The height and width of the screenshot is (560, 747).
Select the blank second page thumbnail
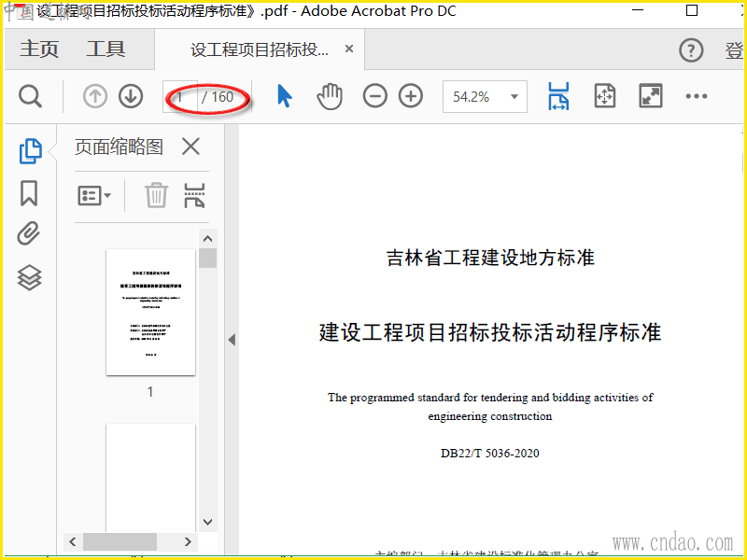[150, 477]
